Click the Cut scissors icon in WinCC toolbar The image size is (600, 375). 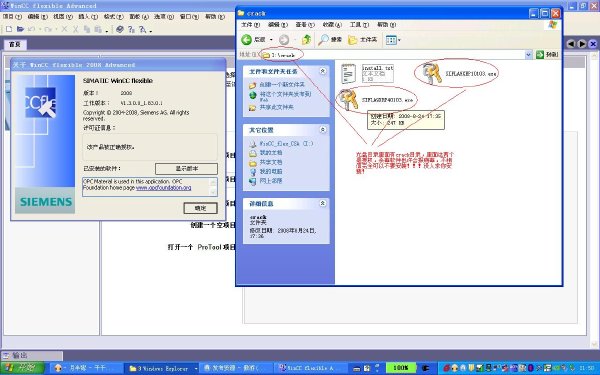75,29
